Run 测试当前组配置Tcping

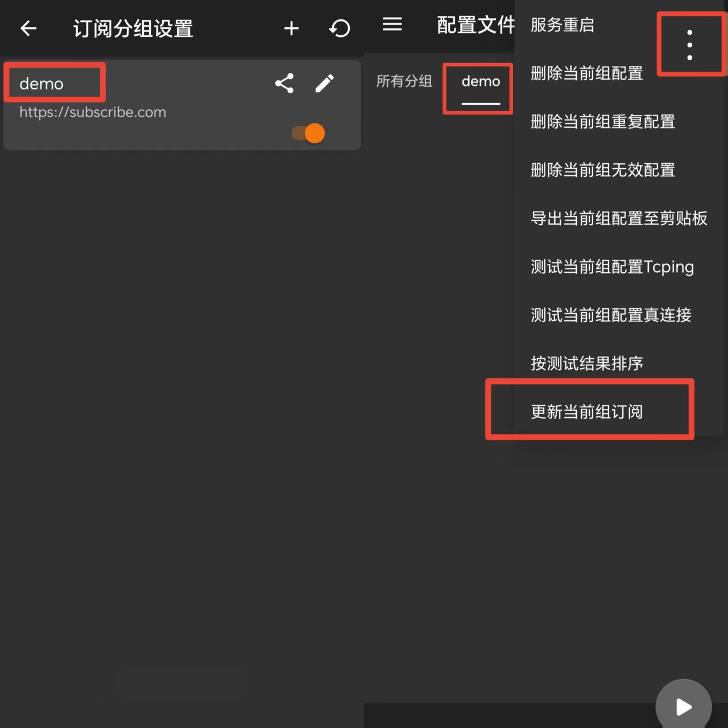[612, 267]
